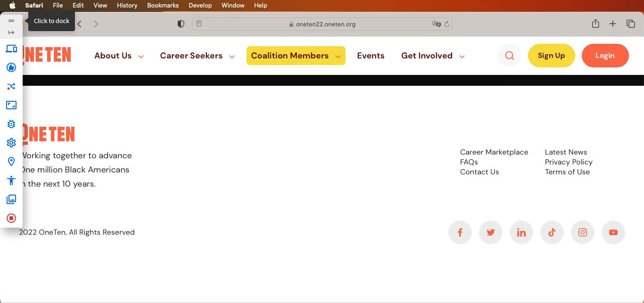
Task: Click the yellow Sign Up button
Action: [552, 56]
